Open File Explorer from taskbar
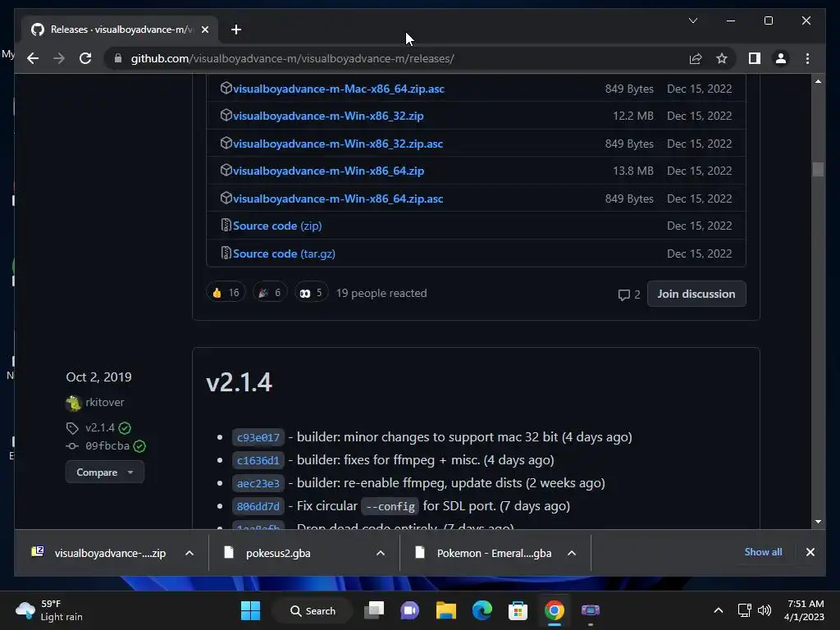This screenshot has height=630, width=840. point(445,610)
